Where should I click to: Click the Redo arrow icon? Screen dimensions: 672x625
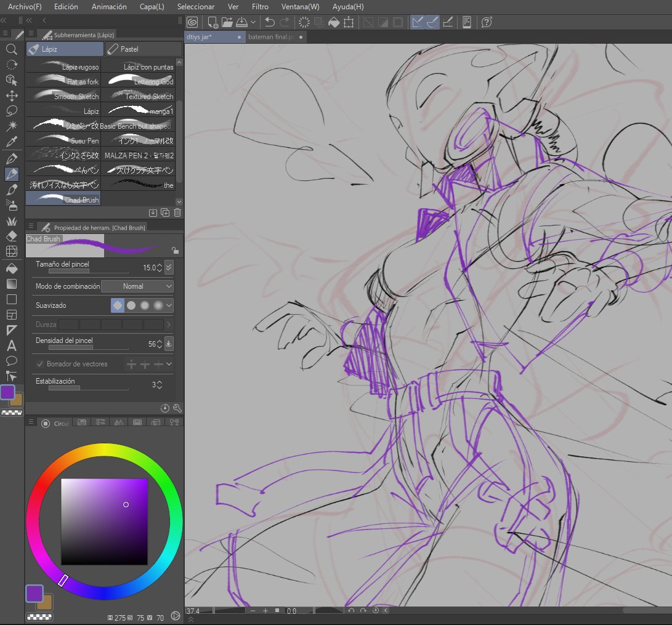click(x=285, y=22)
